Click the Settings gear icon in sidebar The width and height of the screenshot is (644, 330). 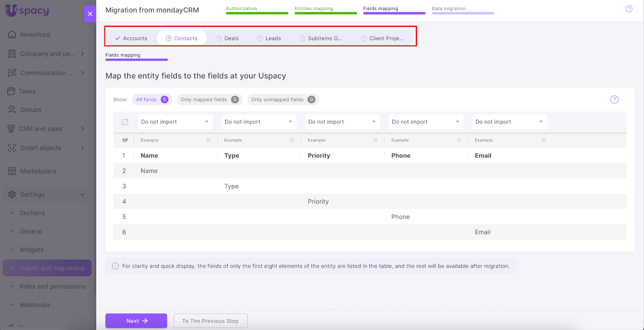point(12,195)
